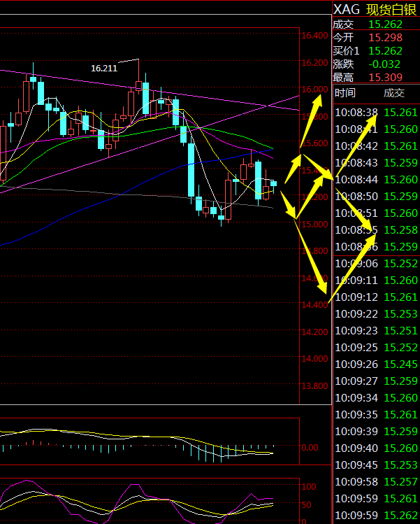Select the tick row timed 10:08:50
Screen dimensions: 420x524
click(x=376, y=196)
